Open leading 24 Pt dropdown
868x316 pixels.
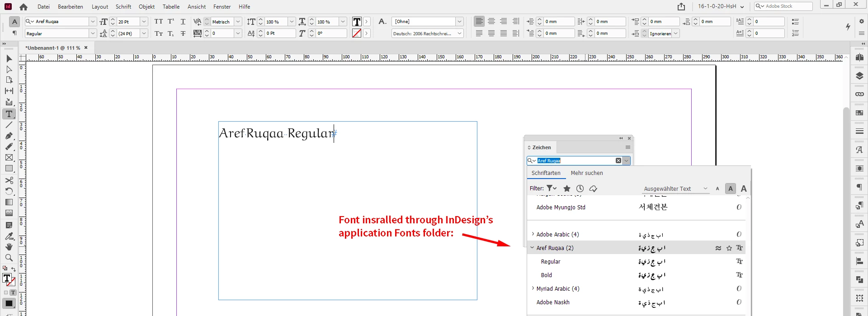(144, 33)
